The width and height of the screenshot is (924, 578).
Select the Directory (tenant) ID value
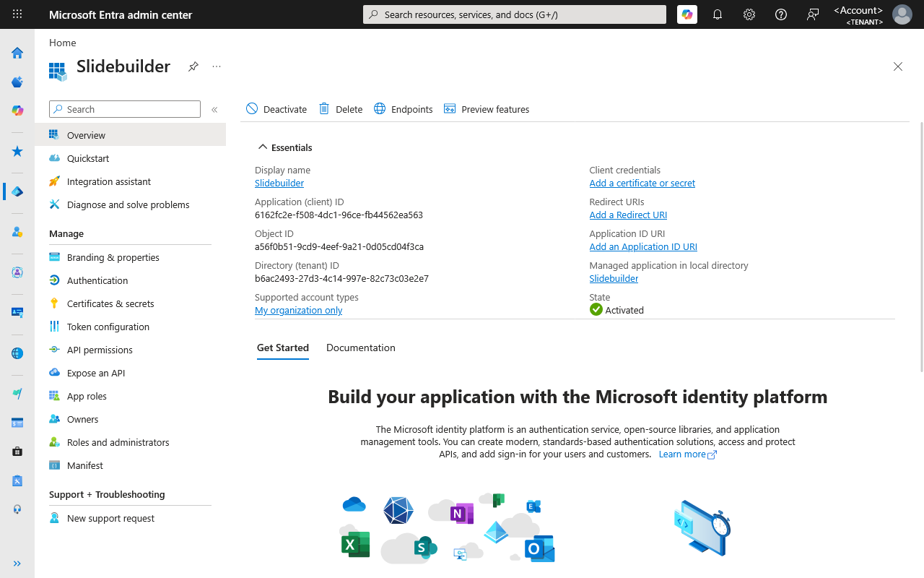(x=341, y=278)
